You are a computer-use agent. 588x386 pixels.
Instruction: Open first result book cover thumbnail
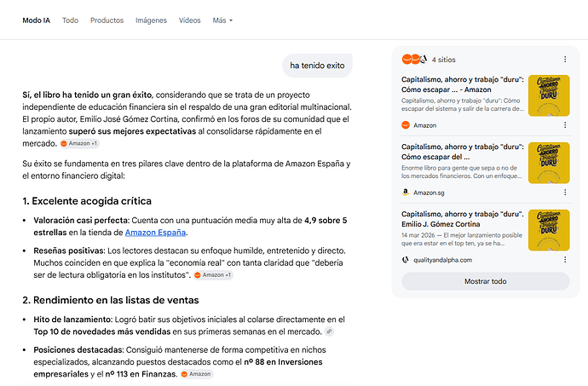click(549, 95)
